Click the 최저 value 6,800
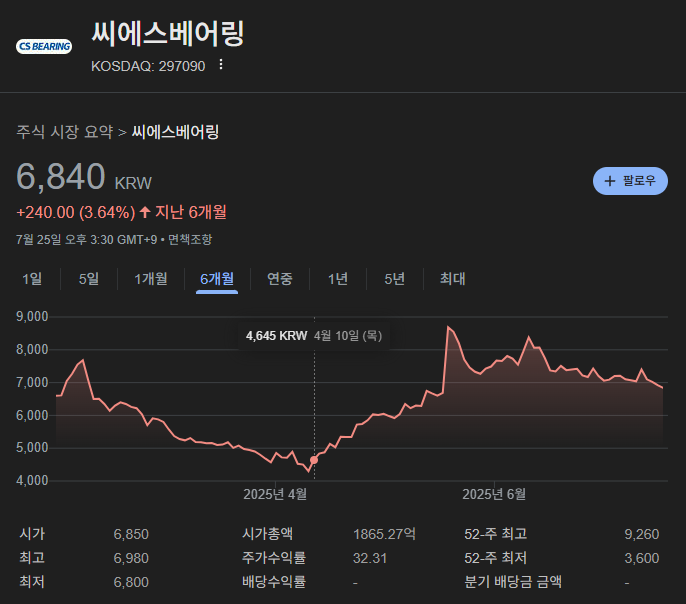This screenshot has width=686, height=604. 131,582
